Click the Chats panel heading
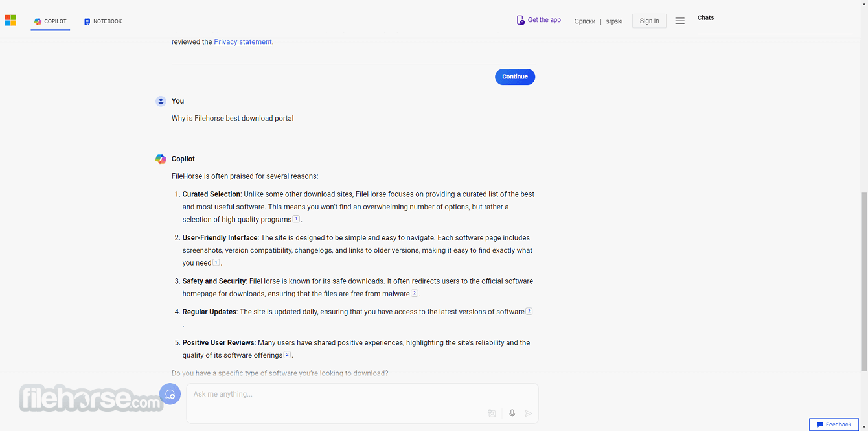Viewport: 868px width, 431px height. pyautogui.click(x=705, y=18)
